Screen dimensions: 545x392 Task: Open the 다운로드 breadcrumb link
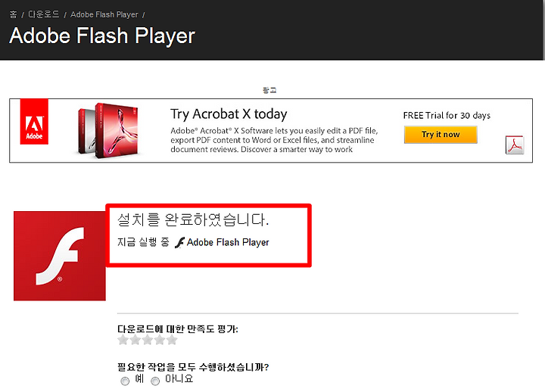click(43, 14)
